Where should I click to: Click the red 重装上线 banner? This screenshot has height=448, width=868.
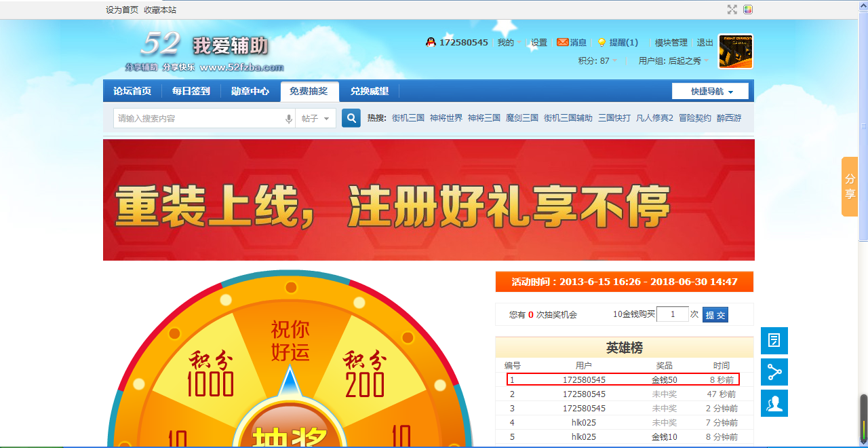pyautogui.click(x=429, y=200)
